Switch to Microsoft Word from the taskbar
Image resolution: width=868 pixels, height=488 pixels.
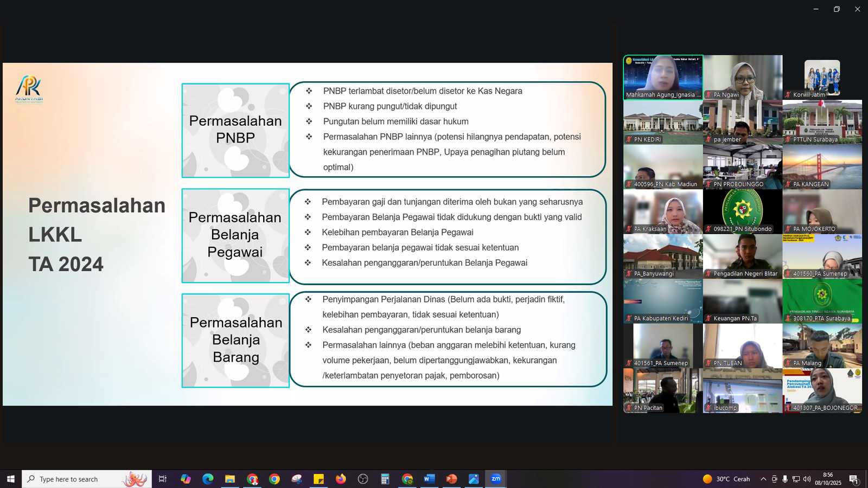[x=429, y=479]
